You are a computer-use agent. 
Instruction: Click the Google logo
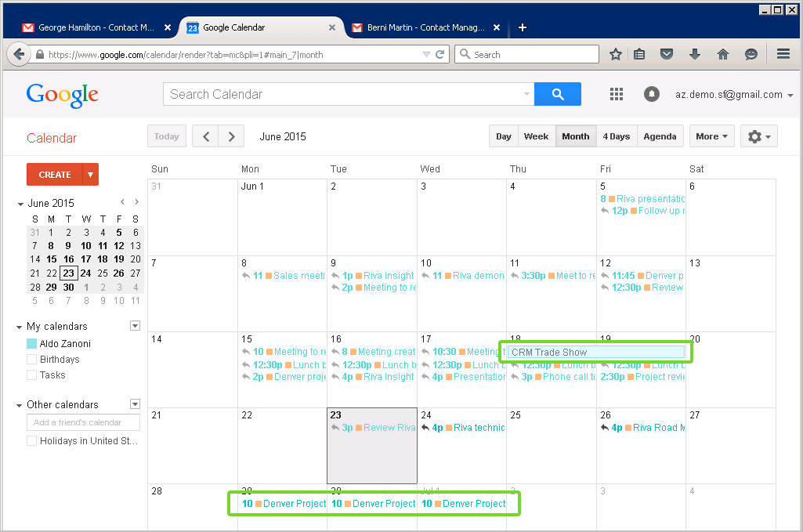click(63, 96)
